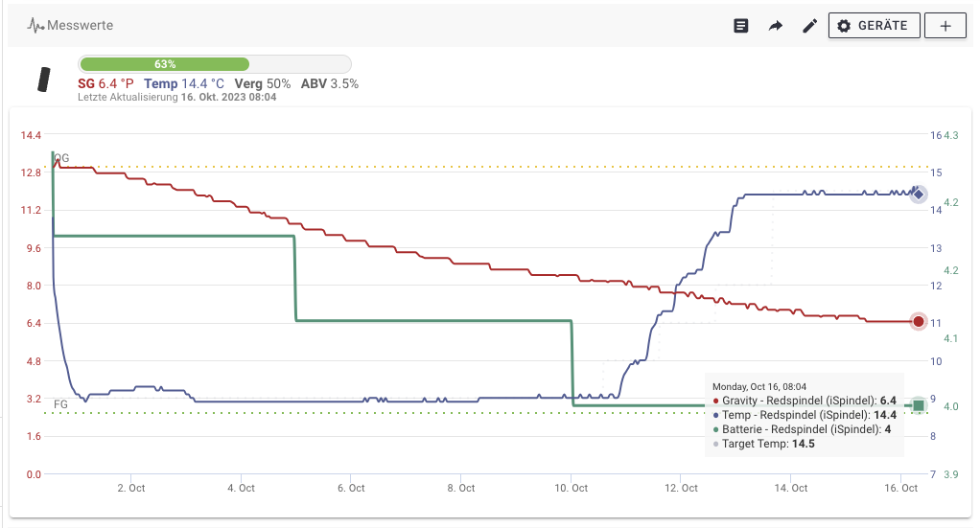Click the OG label on chart
This screenshot has width=980, height=528.
[x=61, y=158]
